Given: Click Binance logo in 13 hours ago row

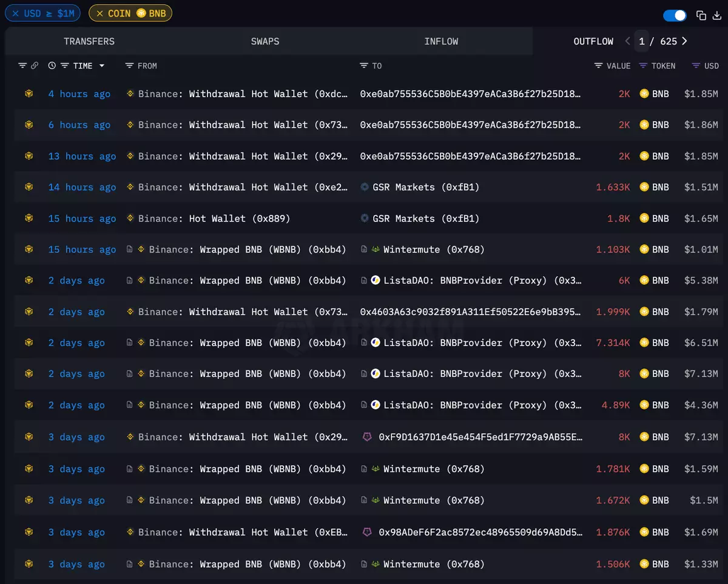Looking at the screenshot, I should coord(130,156).
